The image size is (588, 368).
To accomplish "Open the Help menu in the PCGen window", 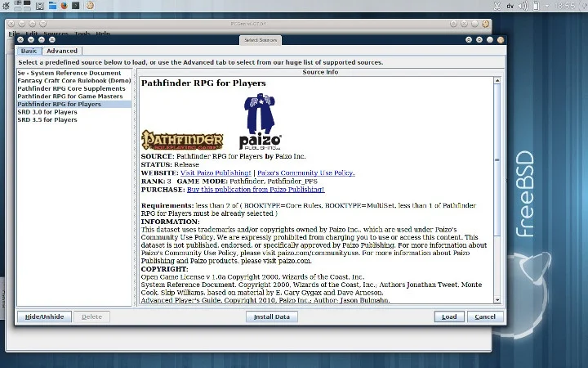I will pyautogui.click(x=103, y=34).
